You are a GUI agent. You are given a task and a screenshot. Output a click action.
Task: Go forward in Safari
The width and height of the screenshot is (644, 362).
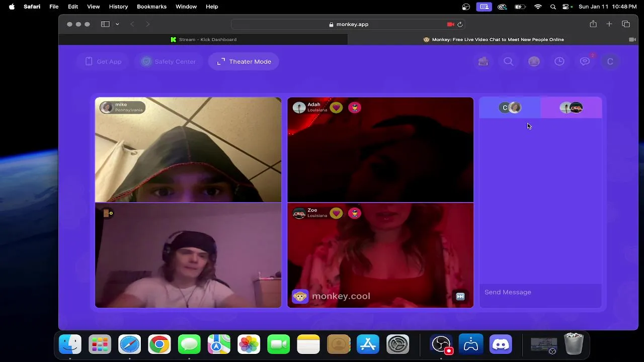coord(147,24)
